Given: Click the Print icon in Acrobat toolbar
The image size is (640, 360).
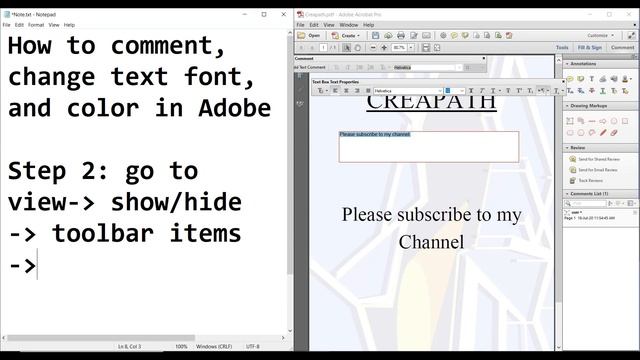Looking at the screenshot, I should (x=401, y=36).
